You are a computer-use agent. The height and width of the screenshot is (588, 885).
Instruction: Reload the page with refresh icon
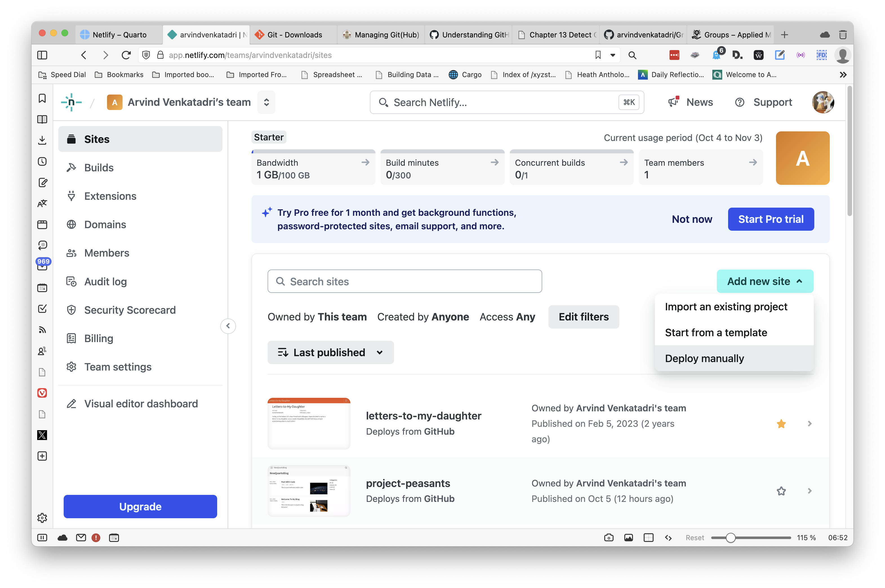point(126,55)
